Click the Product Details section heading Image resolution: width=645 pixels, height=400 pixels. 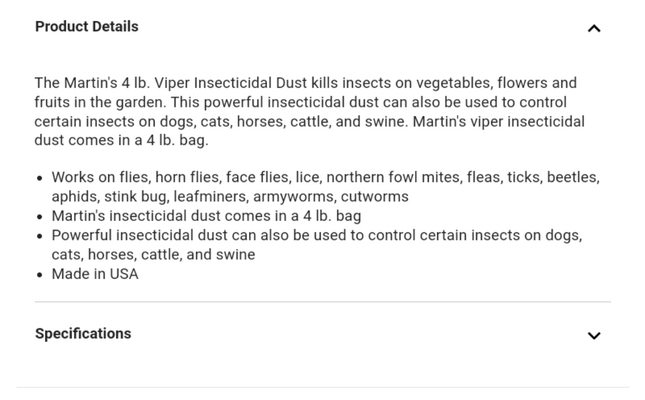tap(87, 26)
